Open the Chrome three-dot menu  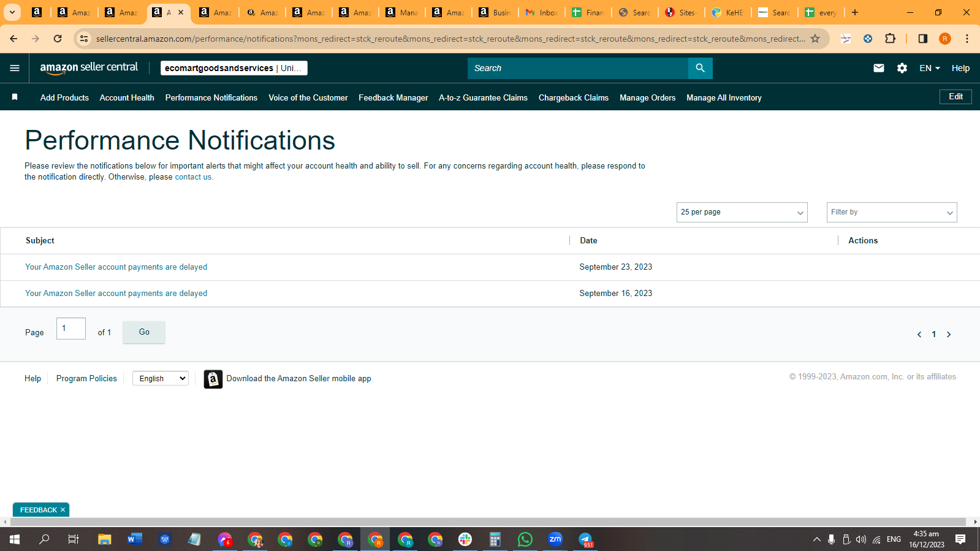point(967,39)
